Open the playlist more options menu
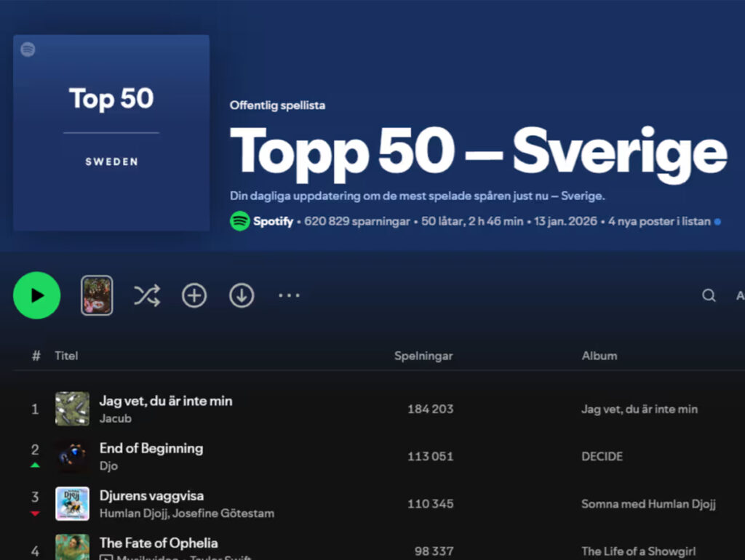745x560 pixels. (x=288, y=295)
